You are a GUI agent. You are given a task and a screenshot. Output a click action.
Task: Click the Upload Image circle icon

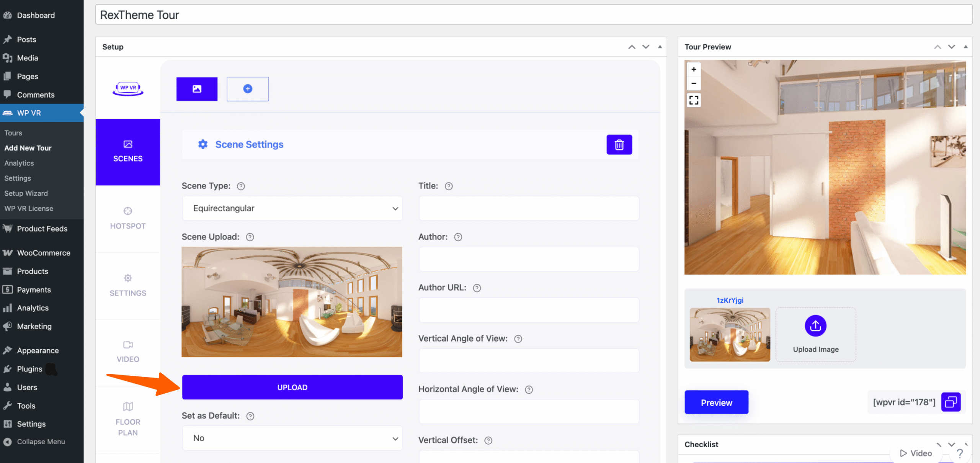815,326
